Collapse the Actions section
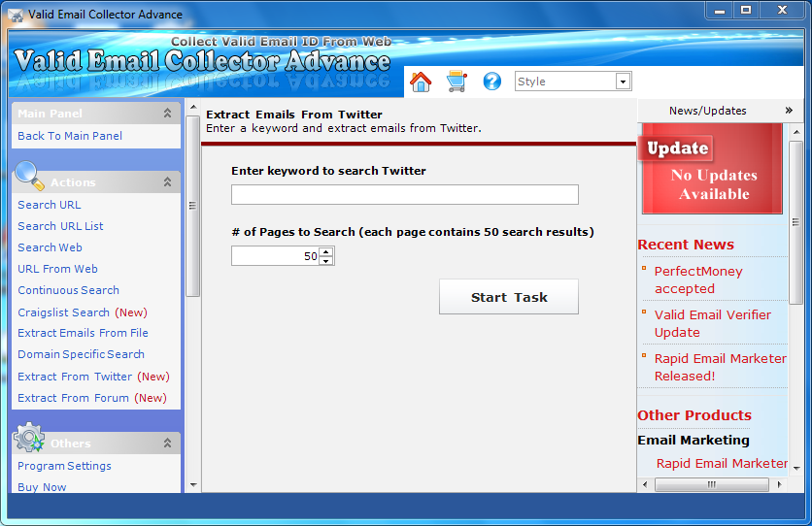Screen dimensions: 812x526 click(x=167, y=182)
